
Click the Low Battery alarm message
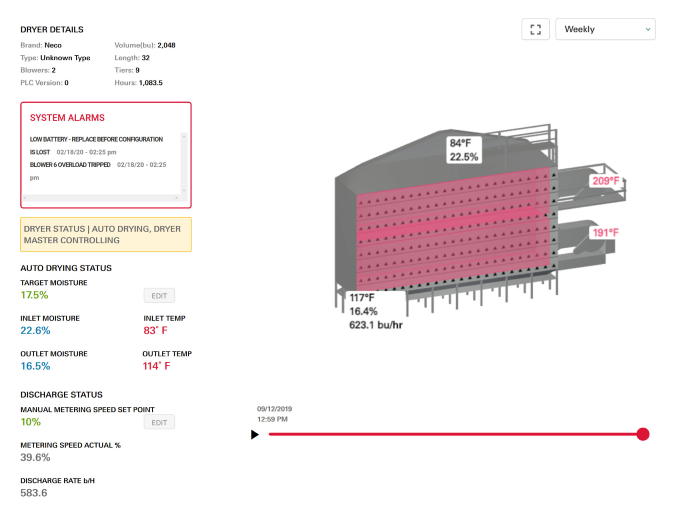[x=96, y=146]
